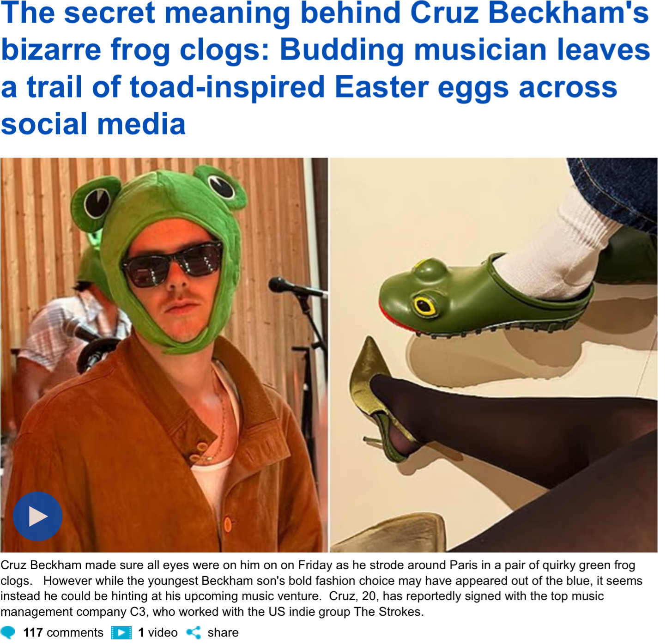This screenshot has width=666, height=644.
Task: Click the microphone in the left photo
Action: pyautogui.click(x=286, y=286)
